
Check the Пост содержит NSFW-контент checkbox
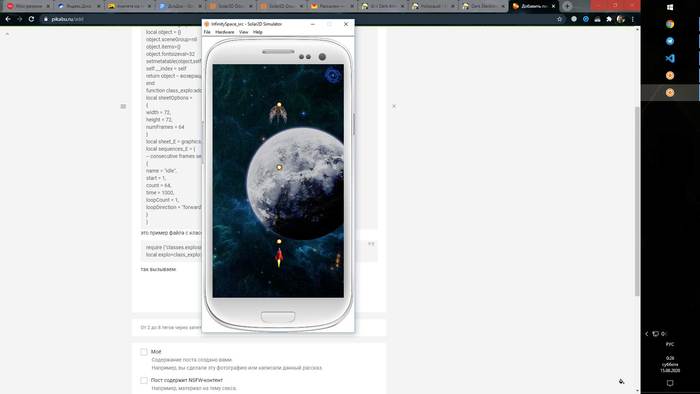click(144, 380)
